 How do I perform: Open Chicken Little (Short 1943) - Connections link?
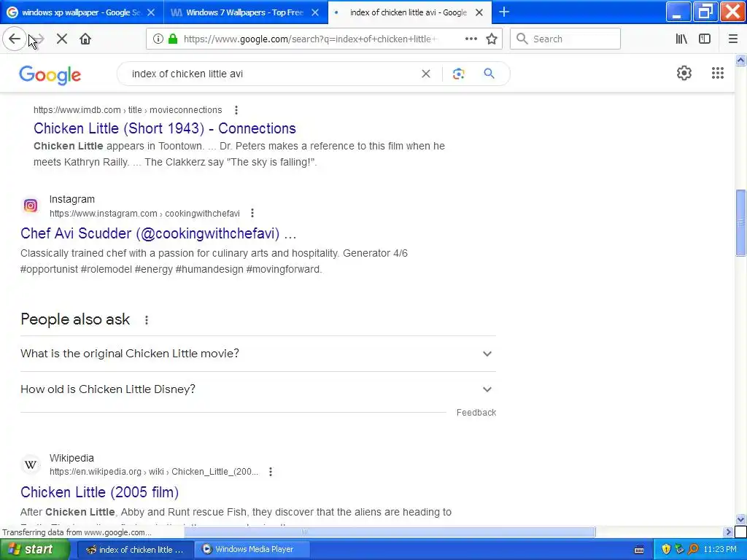point(165,128)
